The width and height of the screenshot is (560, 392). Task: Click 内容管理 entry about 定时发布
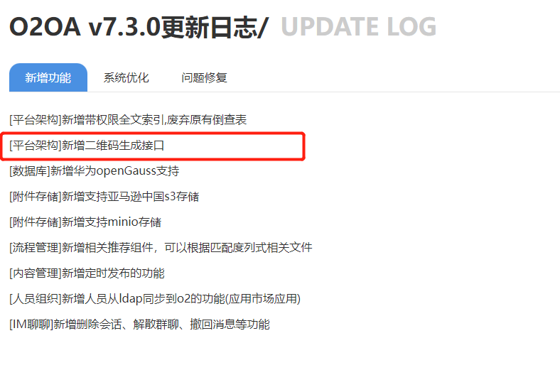coord(87,273)
